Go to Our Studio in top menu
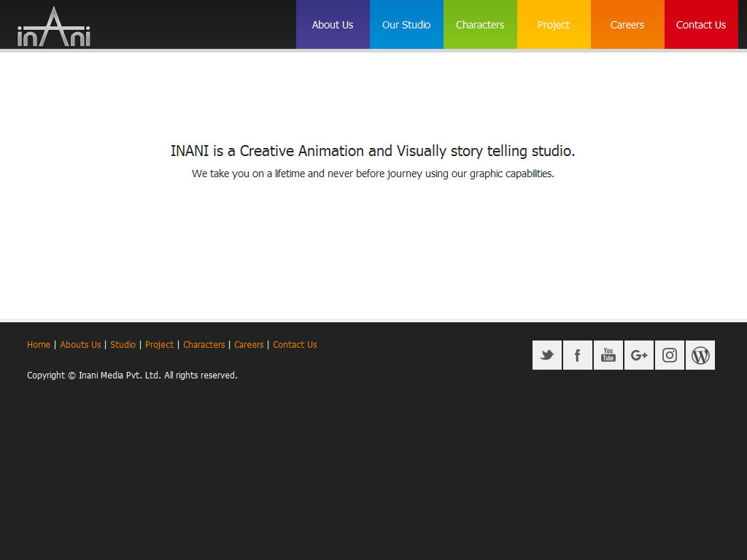 (406, 25)
